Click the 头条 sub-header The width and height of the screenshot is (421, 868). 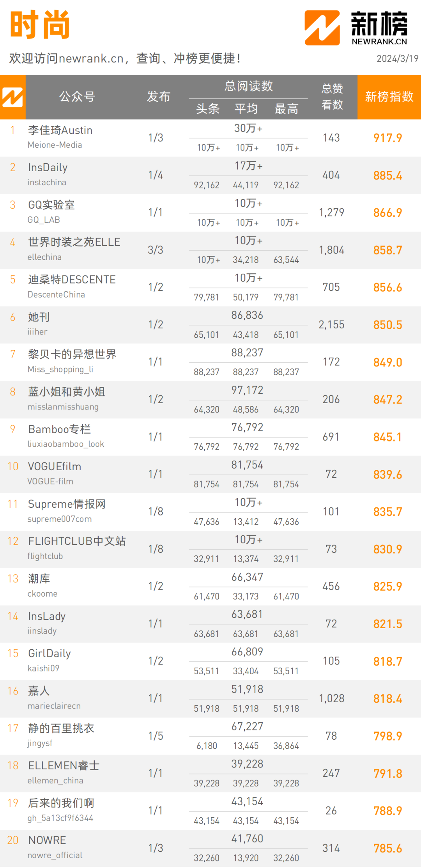click(208, 109)
